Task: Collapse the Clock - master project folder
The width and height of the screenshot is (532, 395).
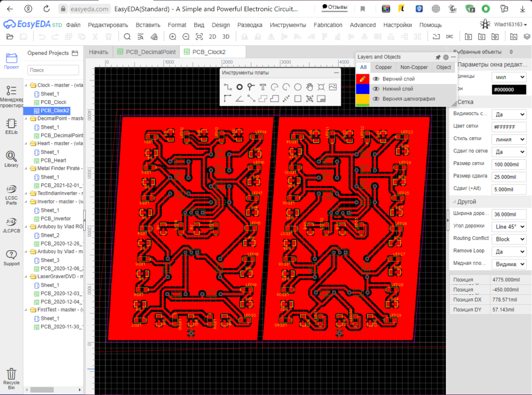Action: (26, 85)
